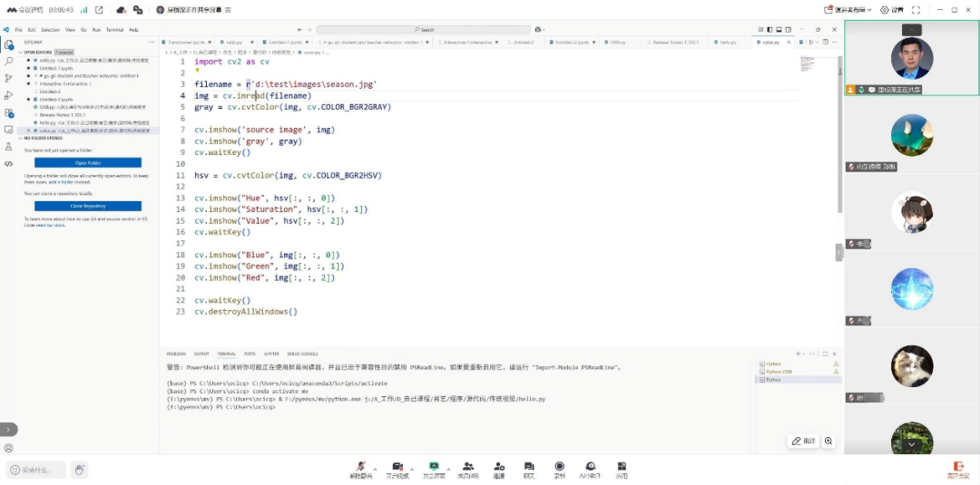
Task: Open the Explorer view in activity bar
Action: (x=9, y=44)
